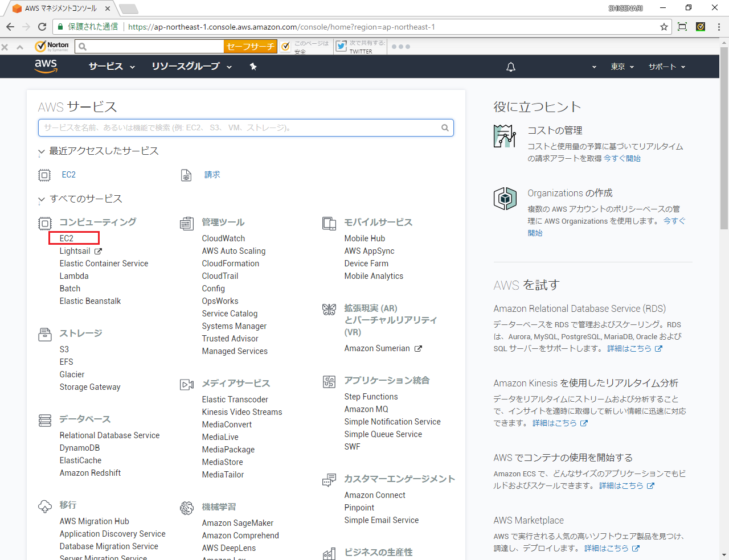Open EC2 under コンピューティング
Viewport: 729px width, 560px height.
pos(67,238)
